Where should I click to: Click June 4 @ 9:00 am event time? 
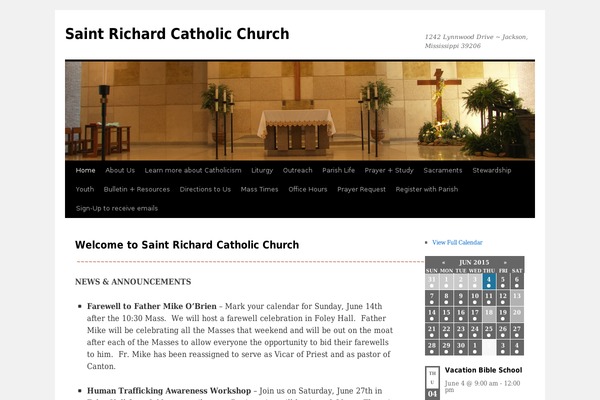482,386
